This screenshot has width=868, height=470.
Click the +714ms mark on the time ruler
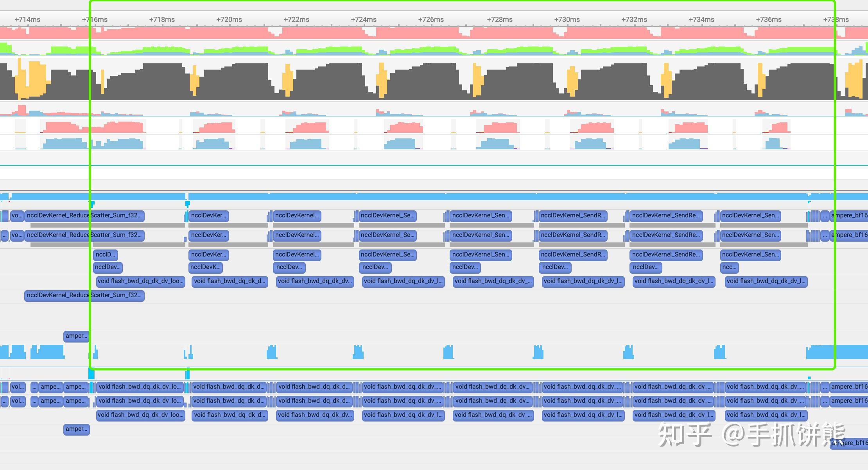coord(27,20)
